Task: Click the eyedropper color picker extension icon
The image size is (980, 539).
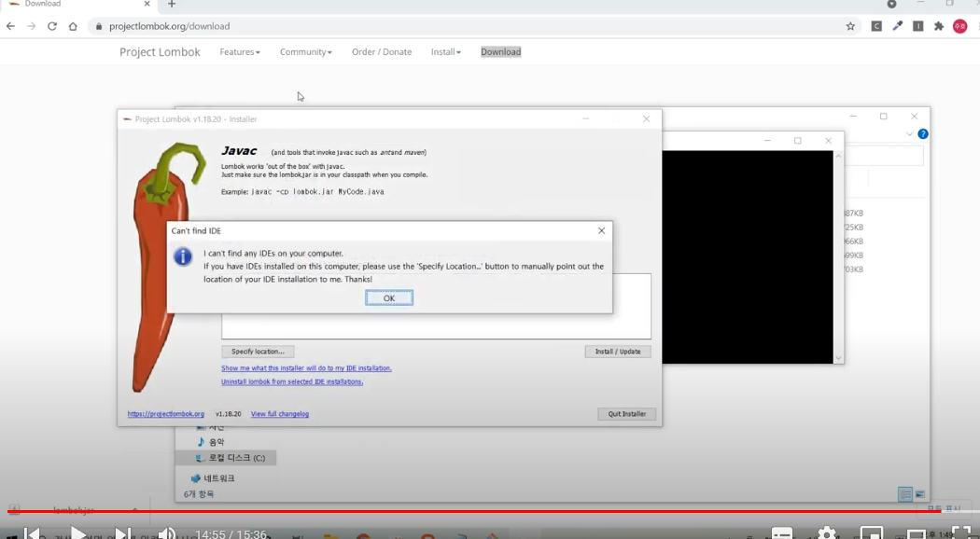Action: 897,26
